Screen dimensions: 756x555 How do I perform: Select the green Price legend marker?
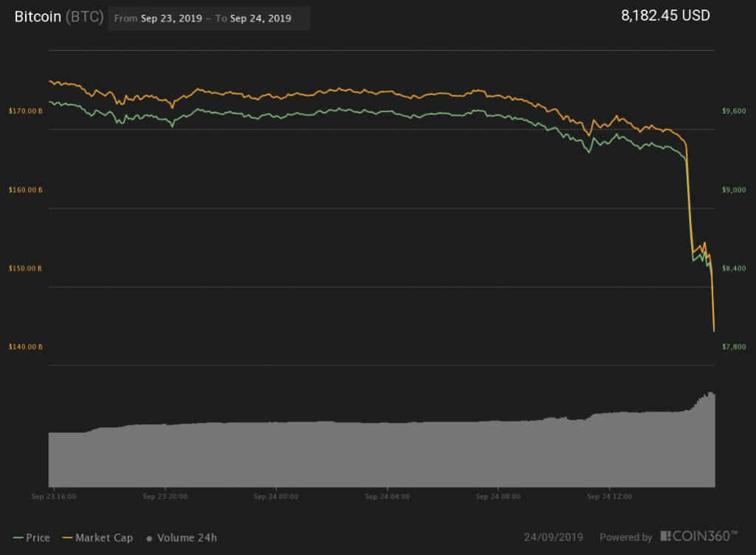(x=18, y=538)
